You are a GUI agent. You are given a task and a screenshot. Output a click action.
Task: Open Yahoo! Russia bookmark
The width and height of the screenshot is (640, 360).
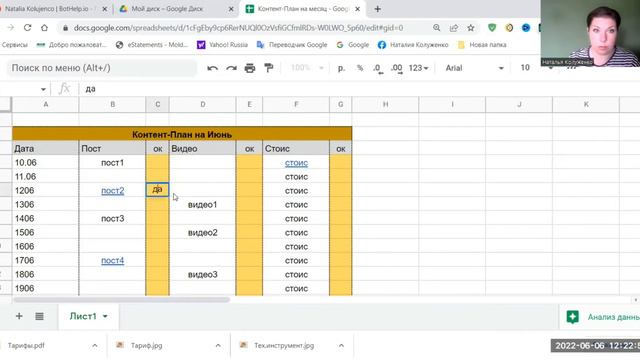pos(222,45)
